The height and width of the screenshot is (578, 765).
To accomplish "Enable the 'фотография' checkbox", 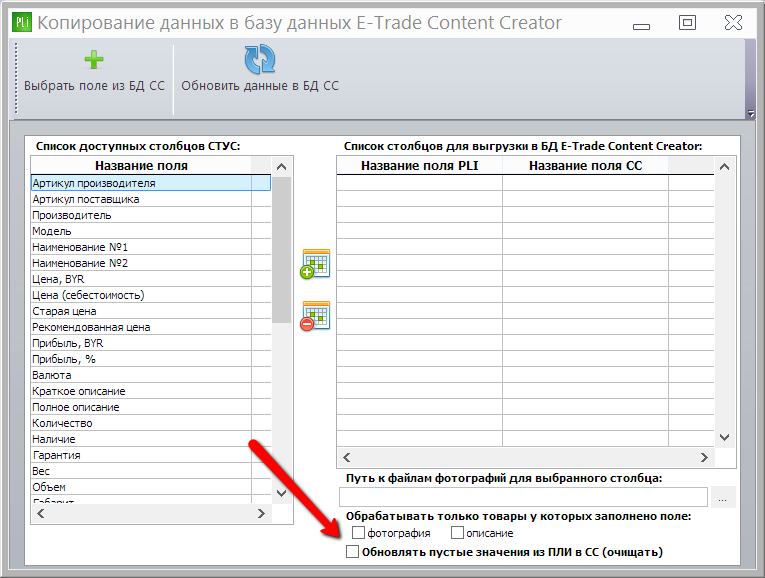I will (358, 533).
